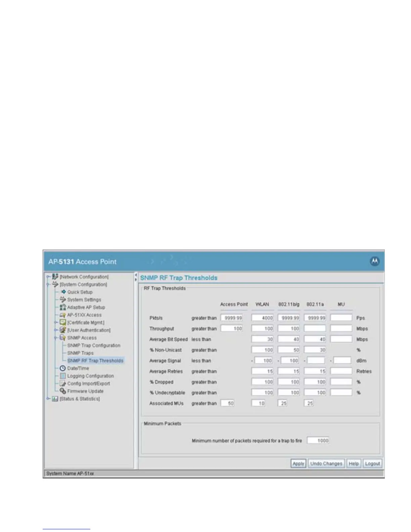Click the Pkts/s Access Point field
This screenshot has width=411, height=532.
tap(232, 318)
